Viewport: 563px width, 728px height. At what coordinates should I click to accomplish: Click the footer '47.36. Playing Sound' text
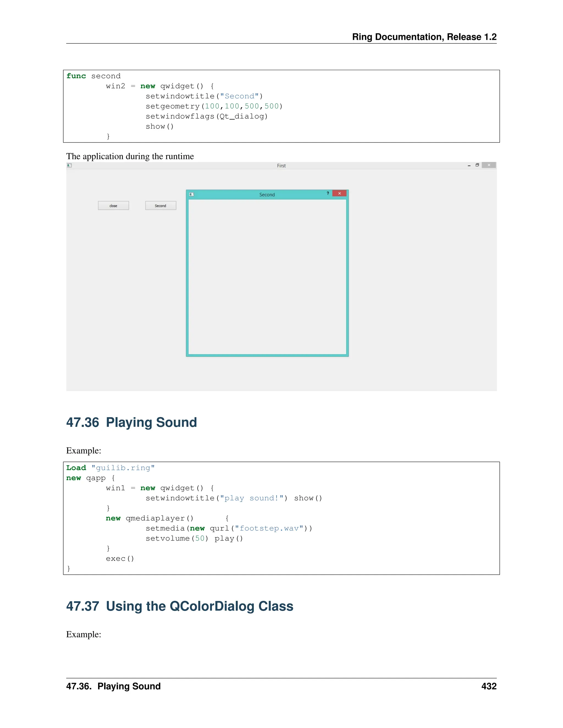pyautogui.click(x=114, y=686)
